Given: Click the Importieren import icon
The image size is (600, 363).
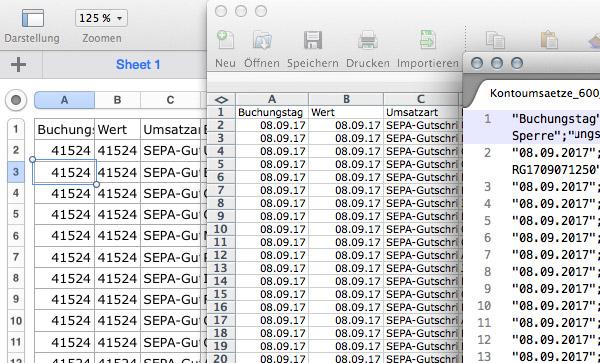Looking at the screenshot, I should [x=427, y=39].
